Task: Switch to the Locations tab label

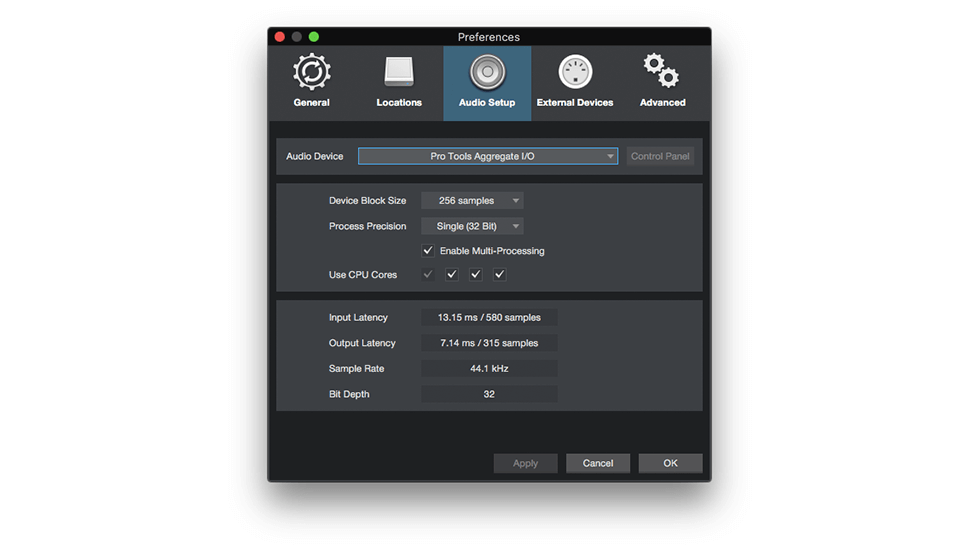Action: 399,103
